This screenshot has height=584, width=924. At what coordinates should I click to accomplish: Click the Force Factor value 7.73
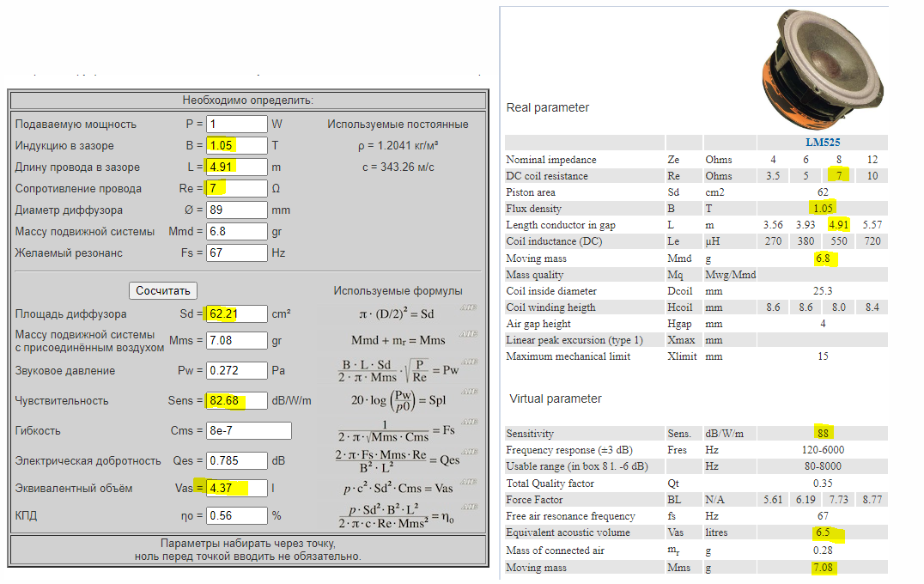(838, 500)
